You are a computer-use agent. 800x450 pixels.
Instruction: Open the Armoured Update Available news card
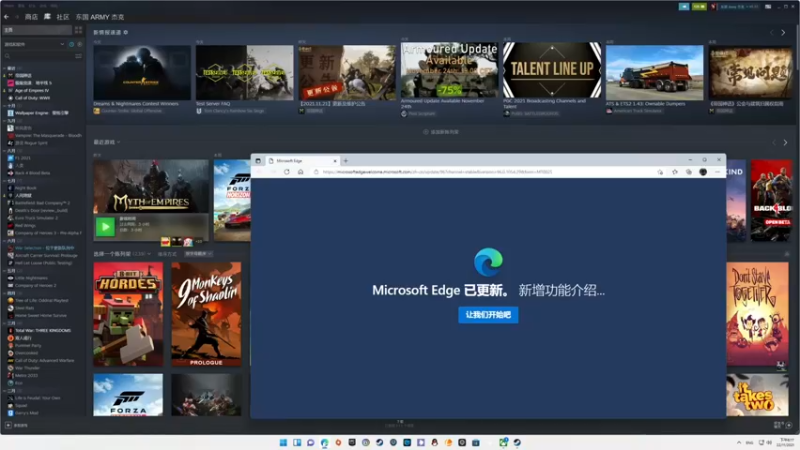pos(449,70)
